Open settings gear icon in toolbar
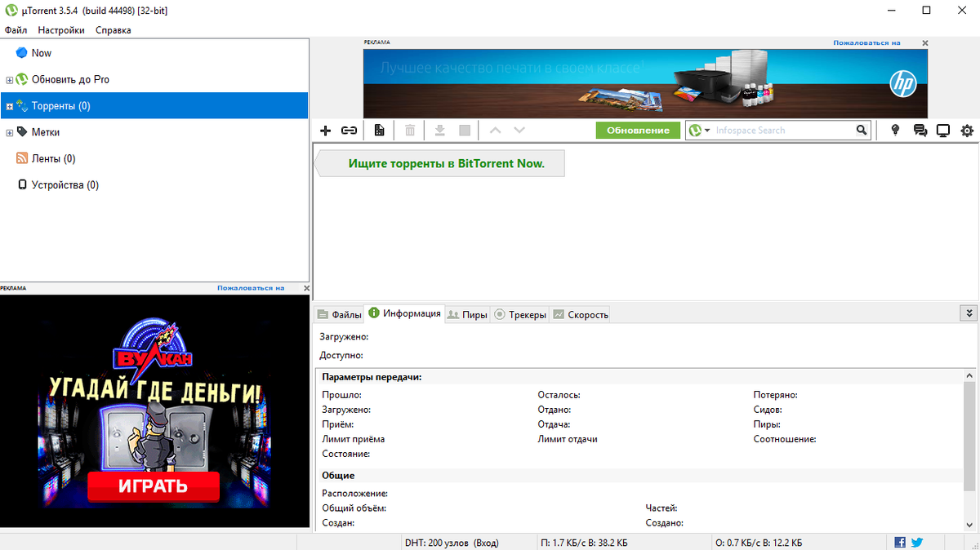The height and width of the screenshot is (550, 980). 967,131
